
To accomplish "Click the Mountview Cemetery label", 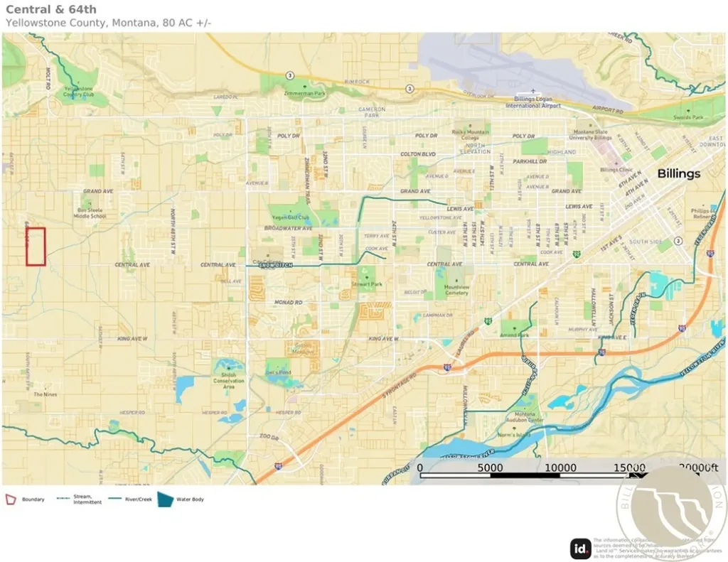I will [x=457, y=290].
